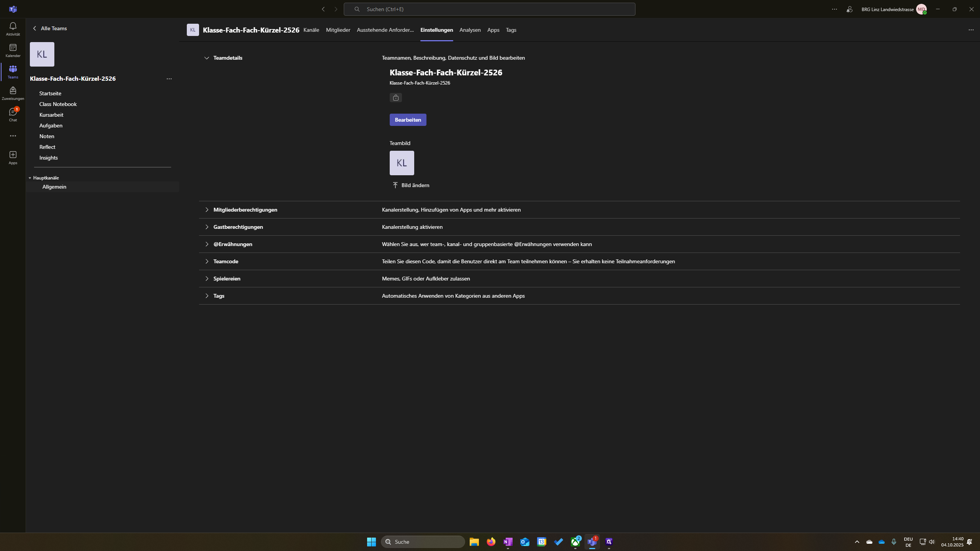Click the Bild ändern link
Viewport: 980px width, 551px height.
coord(415,185)
